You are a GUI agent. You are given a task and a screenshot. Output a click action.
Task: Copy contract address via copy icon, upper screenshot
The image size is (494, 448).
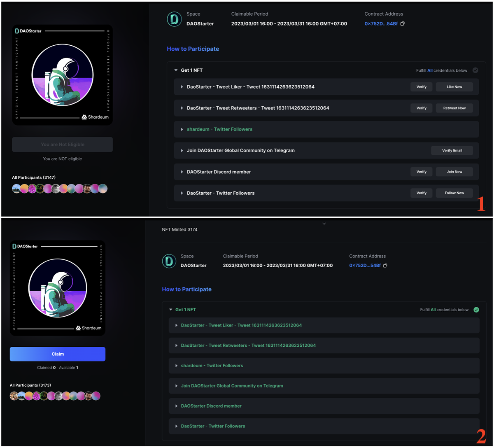403,23
